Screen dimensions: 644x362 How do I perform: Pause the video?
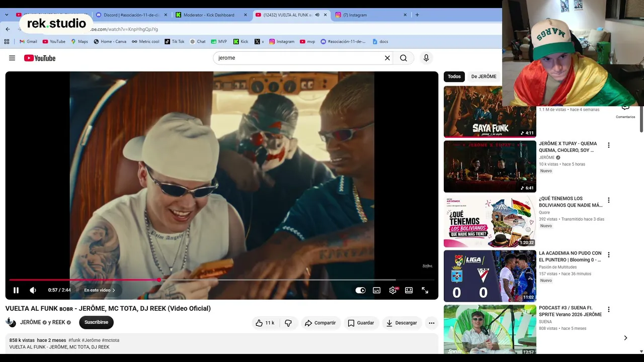[16, 290]
